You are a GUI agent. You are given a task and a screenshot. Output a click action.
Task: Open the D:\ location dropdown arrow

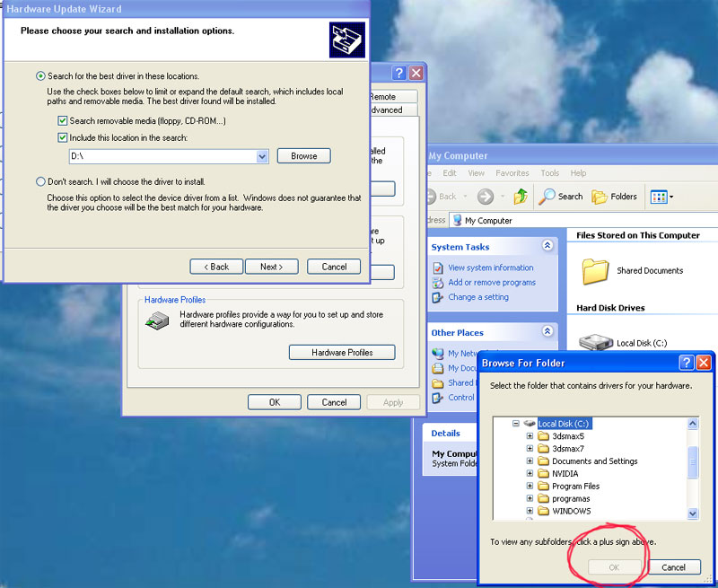[262, 156]
